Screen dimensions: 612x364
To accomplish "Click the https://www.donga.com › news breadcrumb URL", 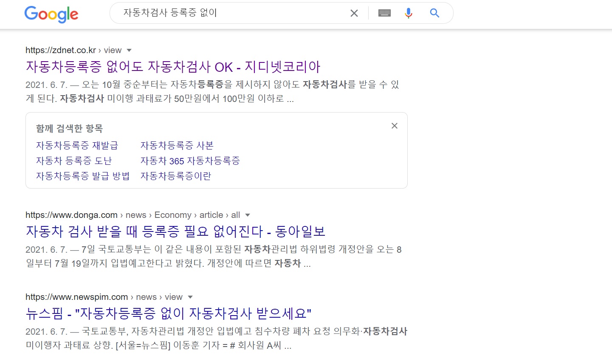I will (133, 215).
